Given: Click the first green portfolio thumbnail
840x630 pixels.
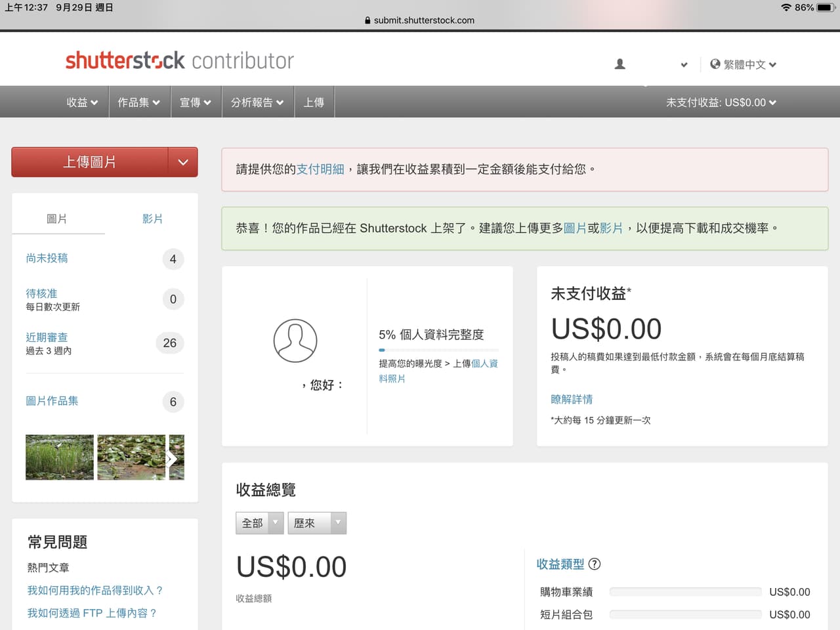Looking at the screenshot, I should (x=59, y=457).
